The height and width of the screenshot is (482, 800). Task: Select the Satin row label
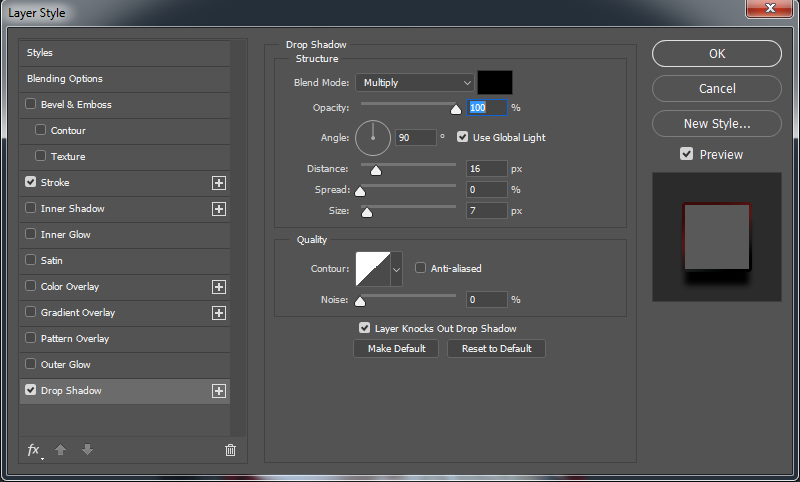click(52, 261)
